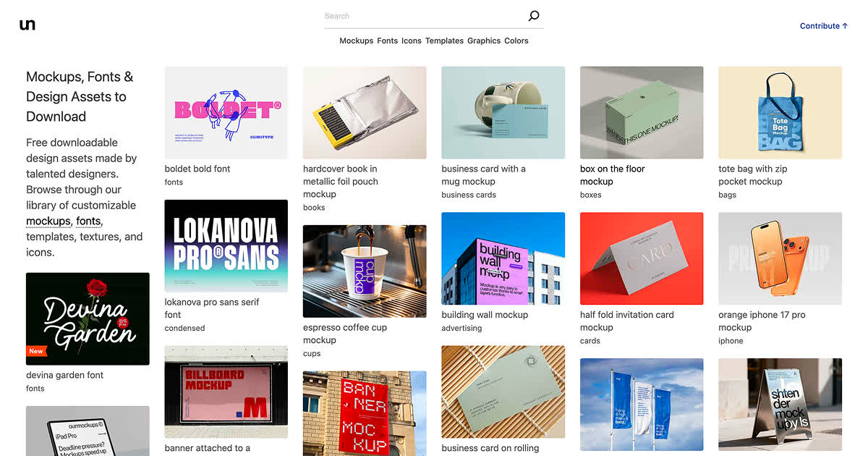Click the 'box on the floor mockup' title
The image size is (868, 456).
(x=612, y=175)
